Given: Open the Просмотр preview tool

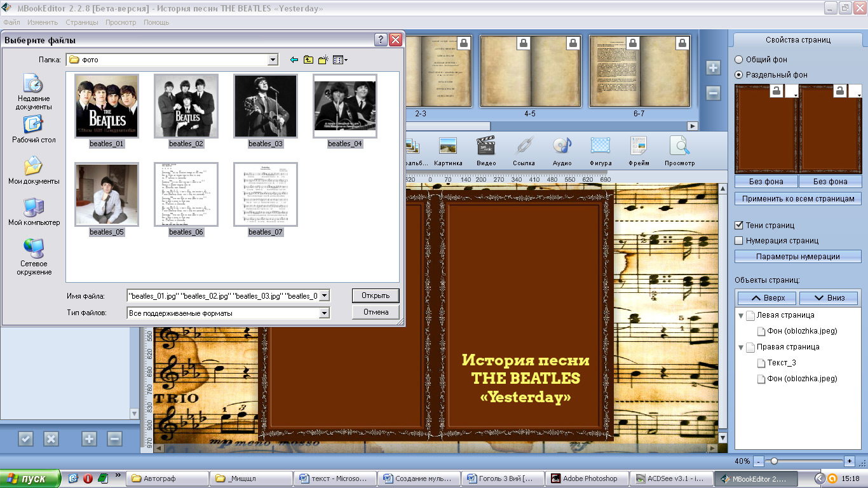Looking at the screenshot, I should 679,151.
